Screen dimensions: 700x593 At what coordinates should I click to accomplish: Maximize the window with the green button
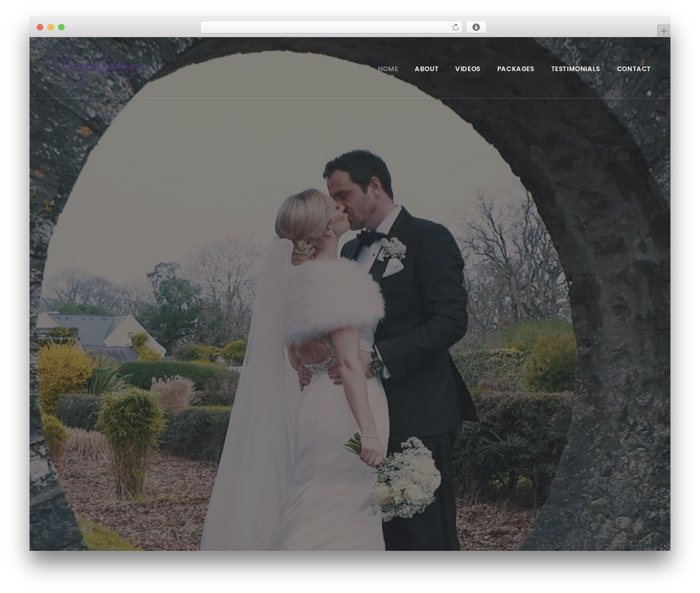(x=61, y=27)
